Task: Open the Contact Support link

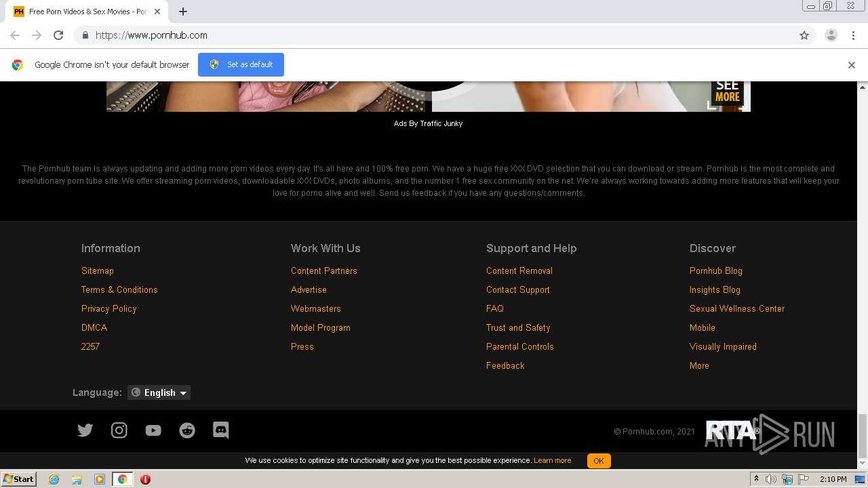Action: [518, 289]
